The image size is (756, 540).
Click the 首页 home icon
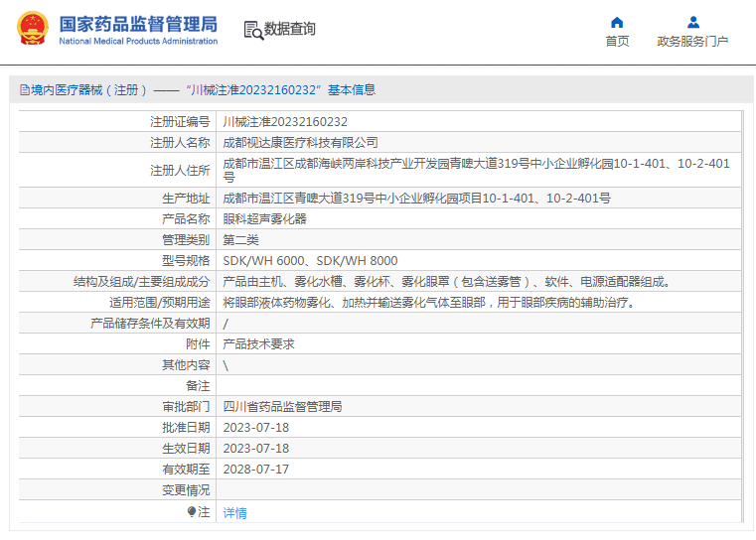click(617, 22)
